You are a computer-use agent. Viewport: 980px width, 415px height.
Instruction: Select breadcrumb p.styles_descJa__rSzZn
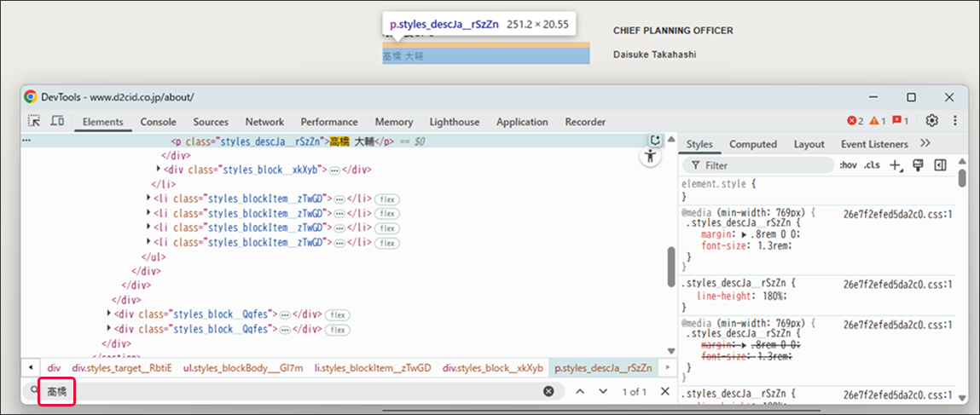coord(603,368)
